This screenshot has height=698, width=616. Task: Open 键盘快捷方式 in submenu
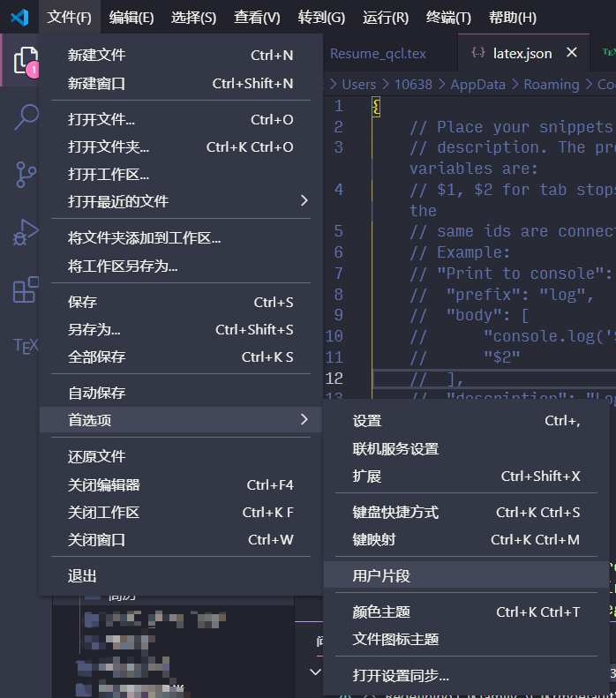pos(466,513)
